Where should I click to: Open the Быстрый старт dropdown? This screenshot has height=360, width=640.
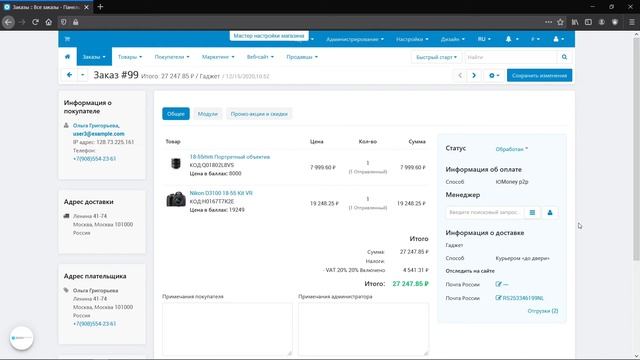pos(436,57)
